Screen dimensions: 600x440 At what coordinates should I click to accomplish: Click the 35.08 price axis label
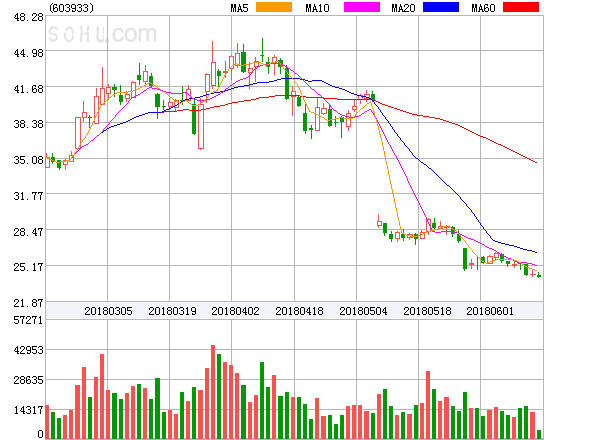[x=28, y=160]
